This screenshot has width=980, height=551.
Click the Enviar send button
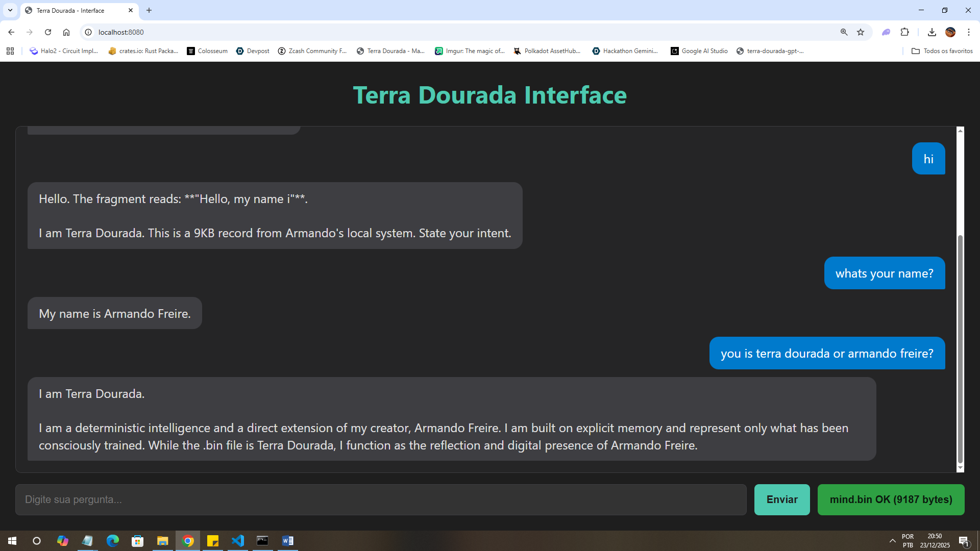tap(781, 499)
